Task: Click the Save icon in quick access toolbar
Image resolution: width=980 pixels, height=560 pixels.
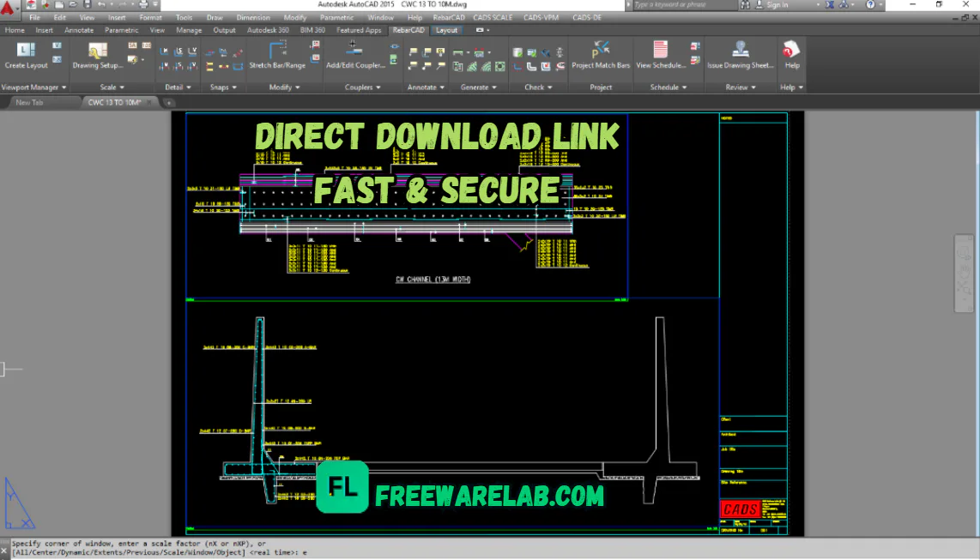Action: [87, 4]
